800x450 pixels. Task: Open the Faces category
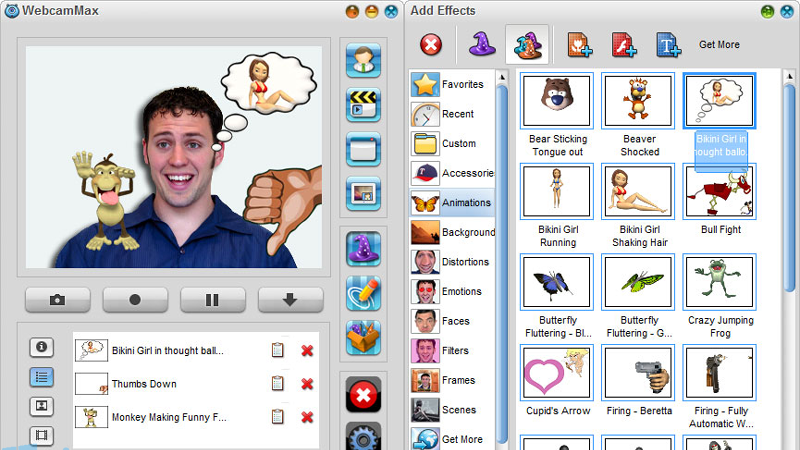[x=452, y=321]
